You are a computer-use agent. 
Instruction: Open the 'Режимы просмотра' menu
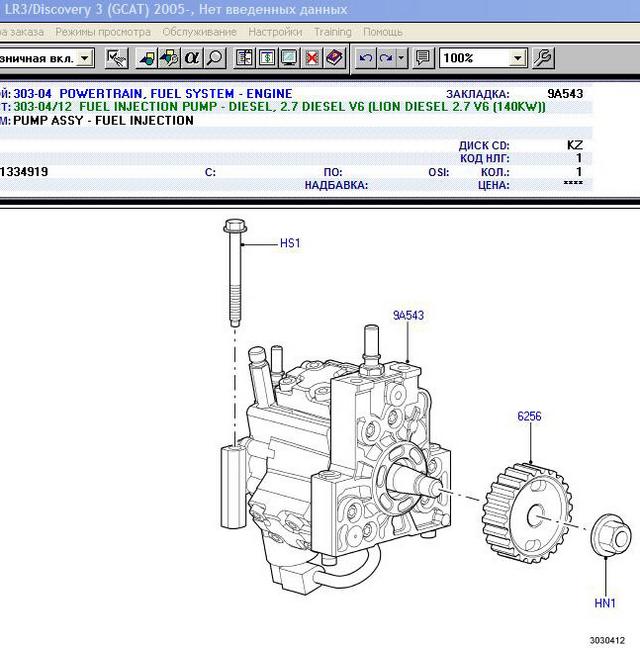(103, 32)
